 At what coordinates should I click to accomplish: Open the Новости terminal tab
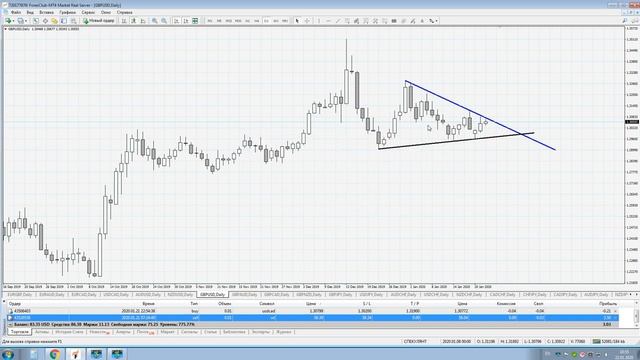(99, 332)
